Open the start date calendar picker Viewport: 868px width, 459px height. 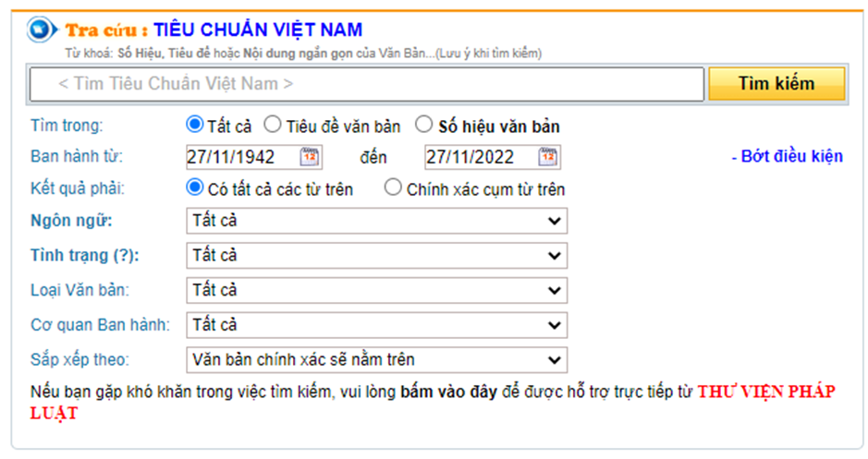310,157
